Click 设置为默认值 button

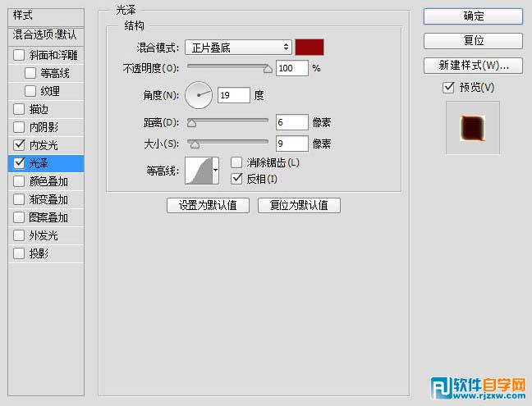pos(208,205)
